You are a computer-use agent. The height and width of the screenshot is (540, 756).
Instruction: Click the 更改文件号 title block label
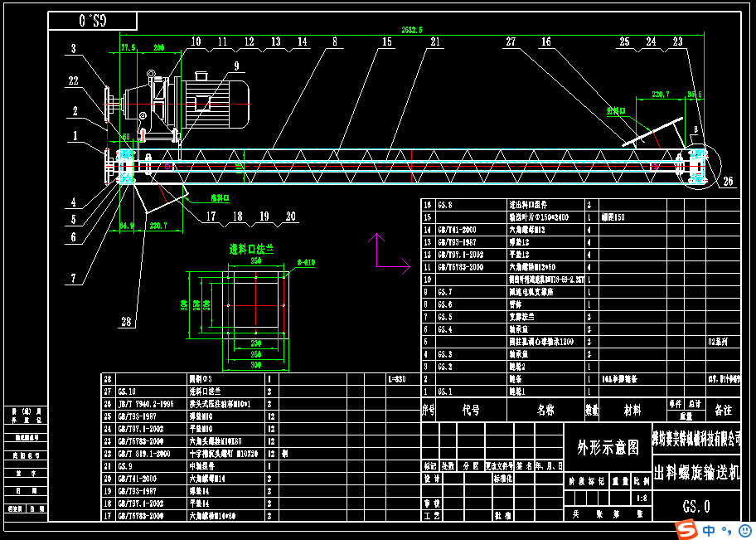point(499,467)
